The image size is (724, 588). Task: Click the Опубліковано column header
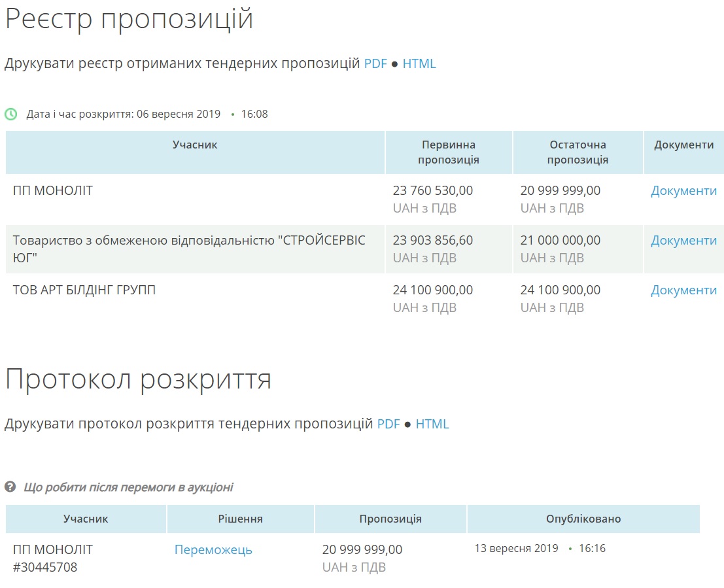pyautogui.click(x=583, y=519)
